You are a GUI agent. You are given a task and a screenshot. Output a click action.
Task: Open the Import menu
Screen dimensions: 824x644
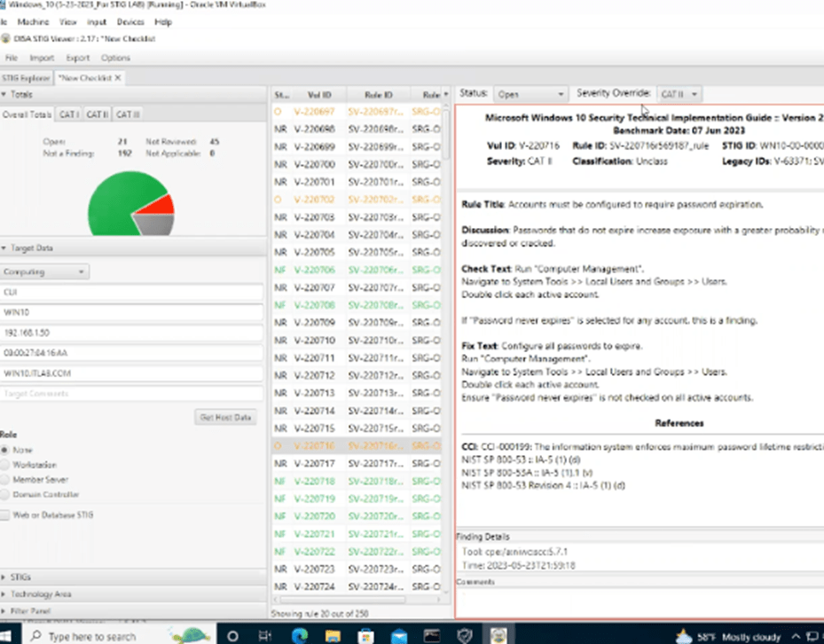coord(42,58)
